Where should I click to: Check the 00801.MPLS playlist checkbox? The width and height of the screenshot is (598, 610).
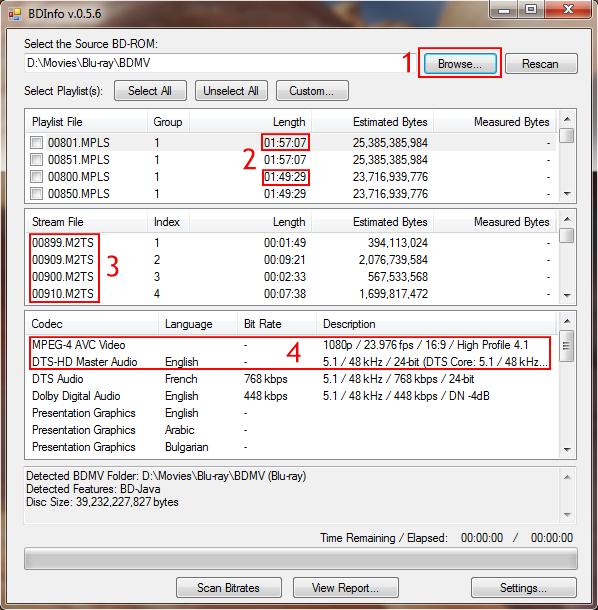pyautogui.click(x=37, y=142)
